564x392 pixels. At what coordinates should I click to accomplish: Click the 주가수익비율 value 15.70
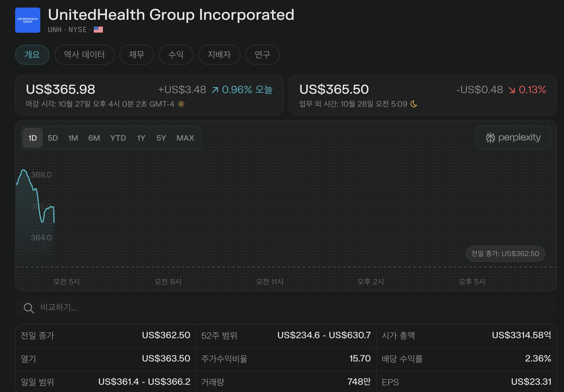tap(360, 359)
